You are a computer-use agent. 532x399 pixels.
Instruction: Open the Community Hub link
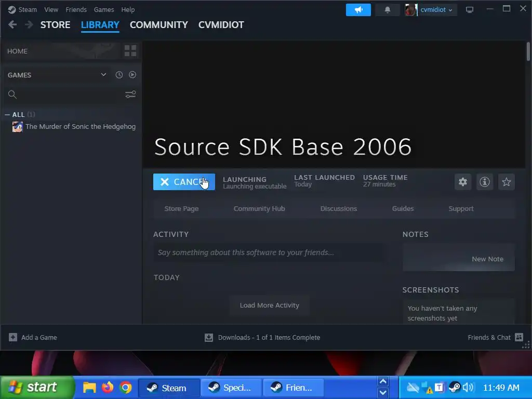259,209
